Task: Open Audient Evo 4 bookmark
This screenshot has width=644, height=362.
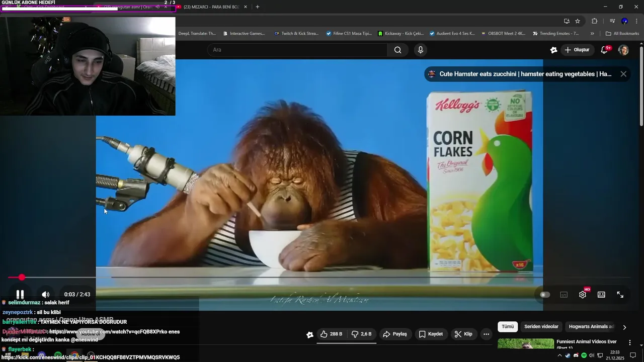Action: [452, 34]
